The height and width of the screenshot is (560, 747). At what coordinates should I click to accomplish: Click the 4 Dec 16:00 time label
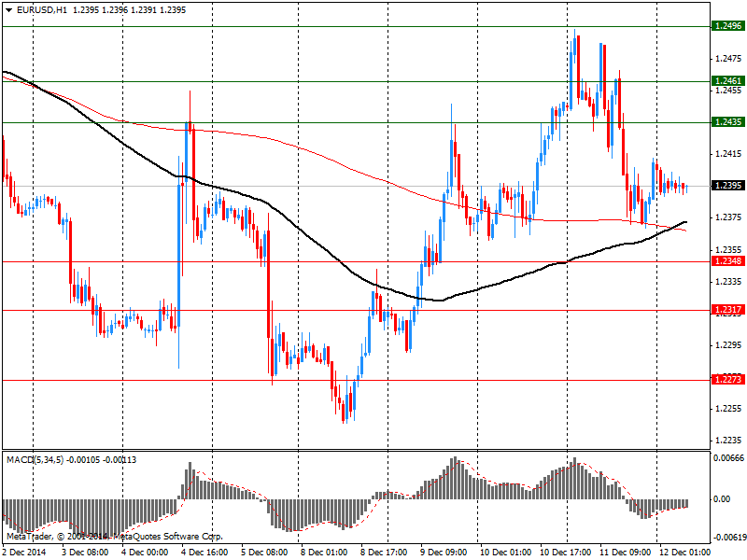204,553
